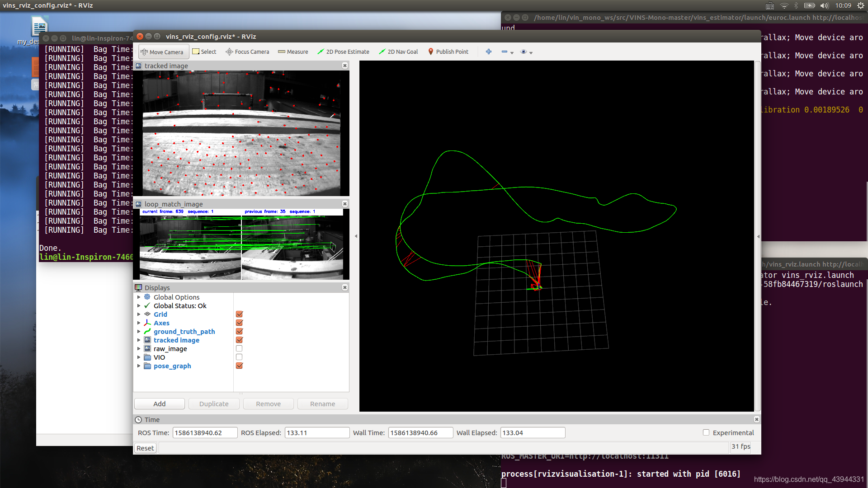This screenshot has height=488, width=868.
Task: Click the plus add-tool icon in toolbar
Action: 489,52
